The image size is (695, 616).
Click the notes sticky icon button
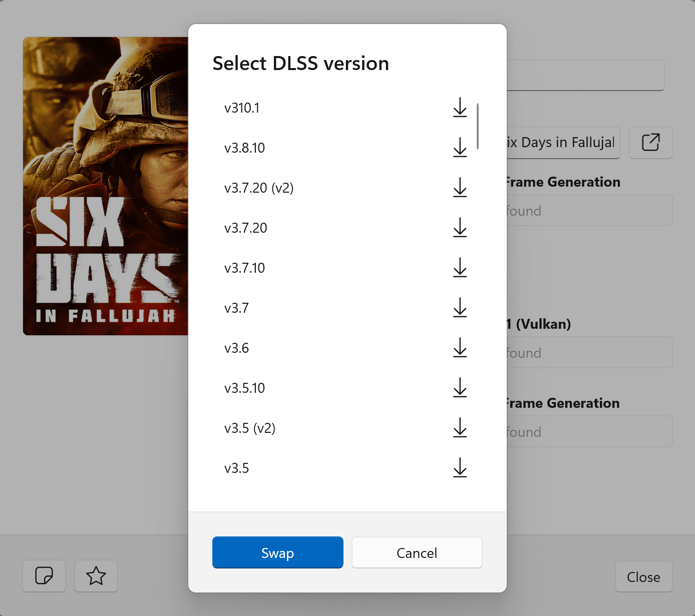44,576
